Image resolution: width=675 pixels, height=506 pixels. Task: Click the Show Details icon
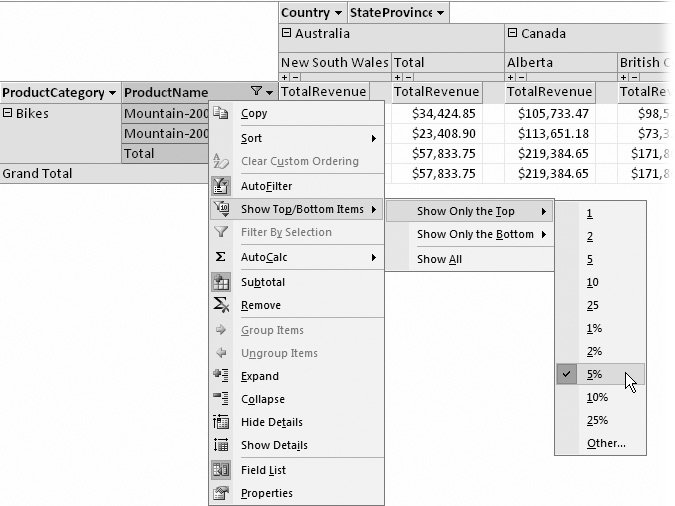coord(221,445)
